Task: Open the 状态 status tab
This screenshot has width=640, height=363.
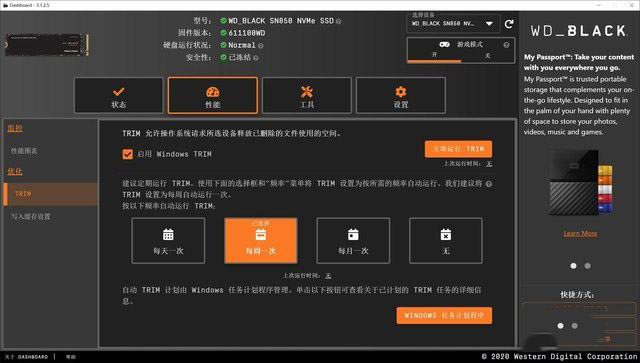Action: click(x=118, y=95)
